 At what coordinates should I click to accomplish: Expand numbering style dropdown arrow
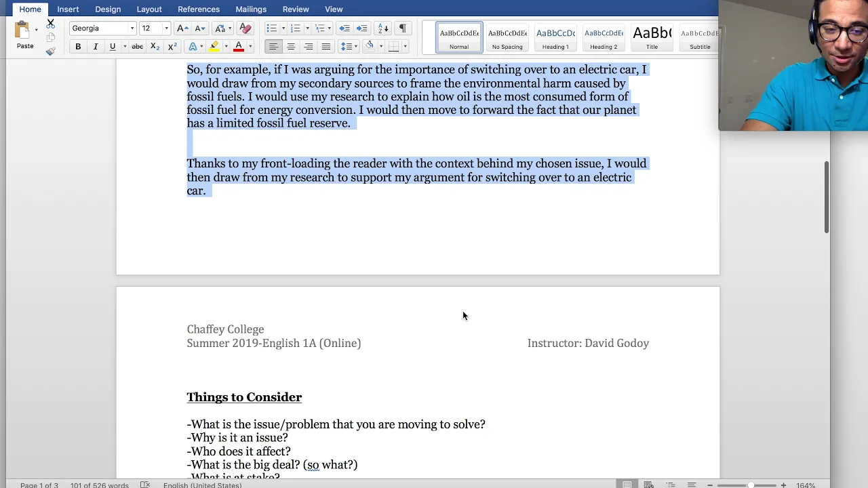[307, 28]
